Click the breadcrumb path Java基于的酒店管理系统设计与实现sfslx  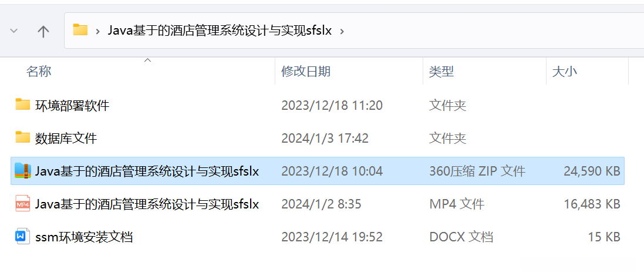click(x=220, y=31)
